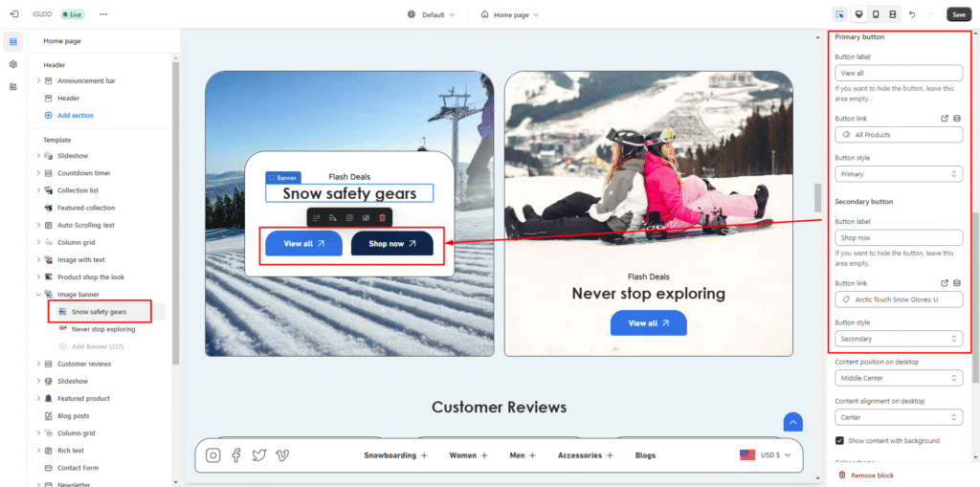This screenshot has height=487, width=980.
Task: Open the primary Button style dropdown
Action: point(898,174)
